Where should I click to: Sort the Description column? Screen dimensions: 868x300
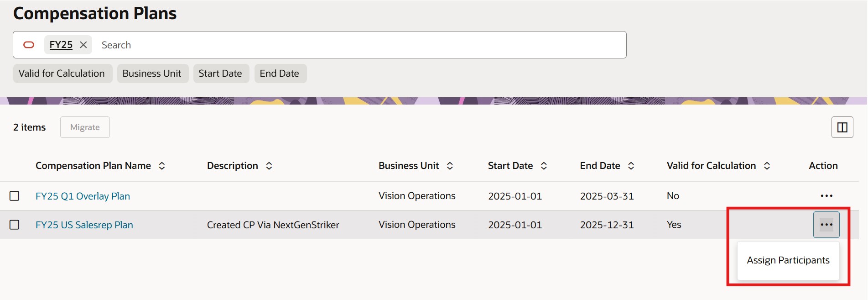(x=269, y=166)
